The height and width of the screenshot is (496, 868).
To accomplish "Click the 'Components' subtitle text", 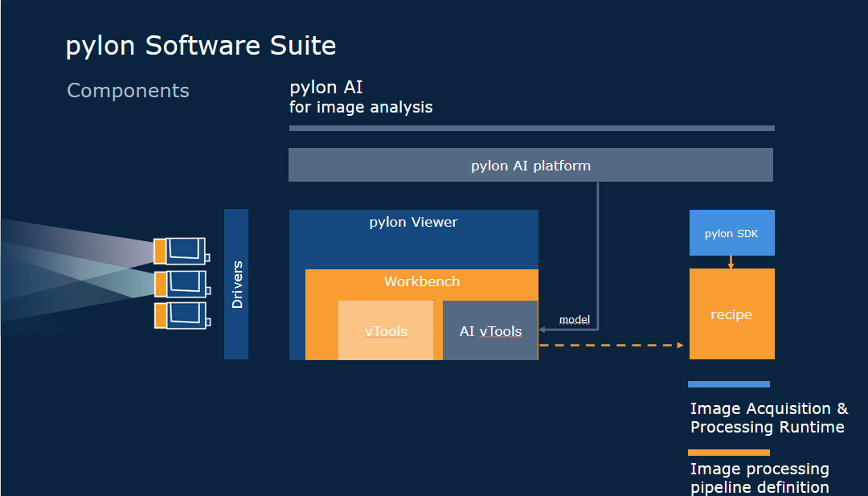I will pyautogui.click(x=128, y=90).
